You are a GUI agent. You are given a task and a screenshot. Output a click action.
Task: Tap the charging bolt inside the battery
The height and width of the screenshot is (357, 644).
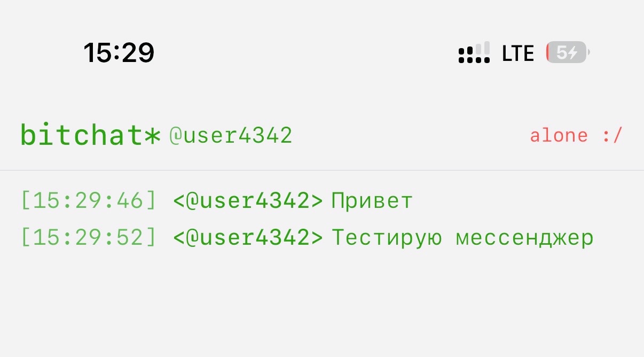click(572, 52)
